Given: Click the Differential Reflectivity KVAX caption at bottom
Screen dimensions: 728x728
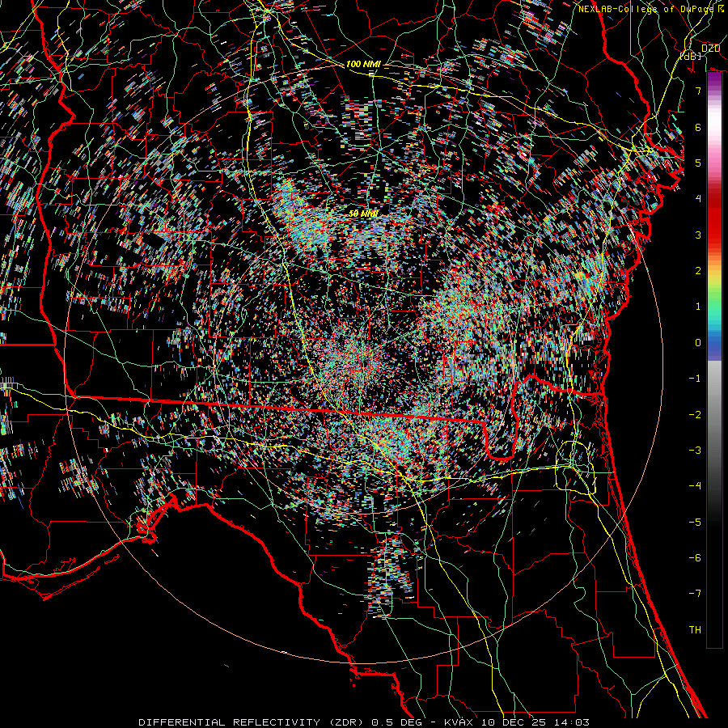Looking at the screenshot, I should click(364, 722).
